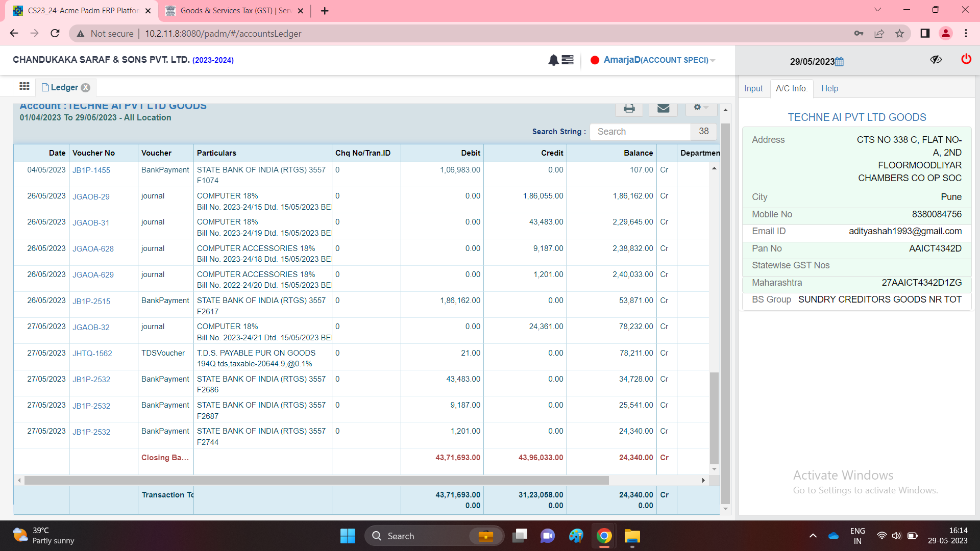980x551 pixels.
Task: Open Task View in the taskbar
Action: coord(520,536)
